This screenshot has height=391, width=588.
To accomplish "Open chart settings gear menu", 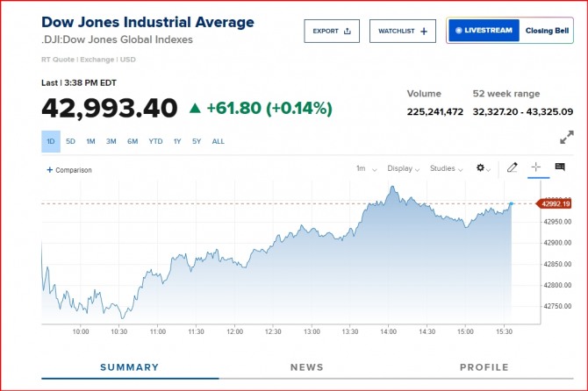I will click(482, 168).
